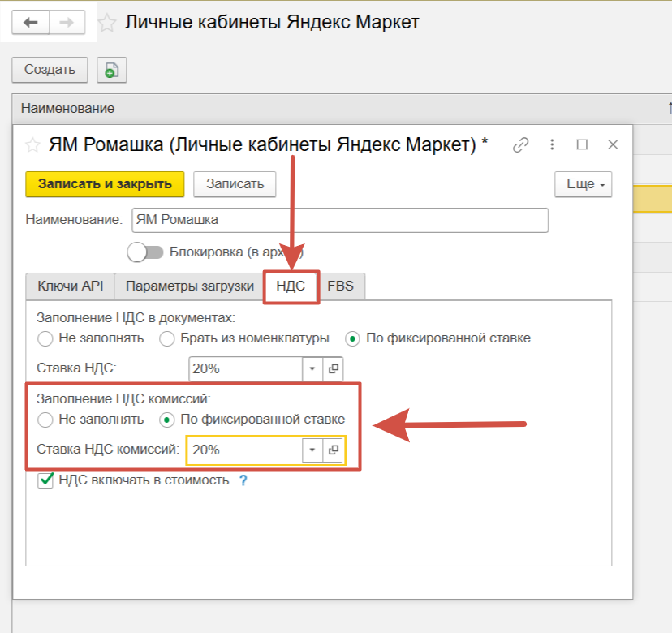
Task: Expand the Ставка НДС dropdown list
Action: tap(312, 368)
